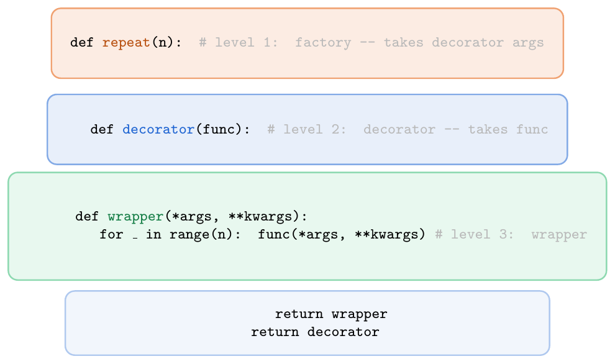Click the orange "repeat" function name
Viewport: 615px width, 364px height.
[126, 42]
